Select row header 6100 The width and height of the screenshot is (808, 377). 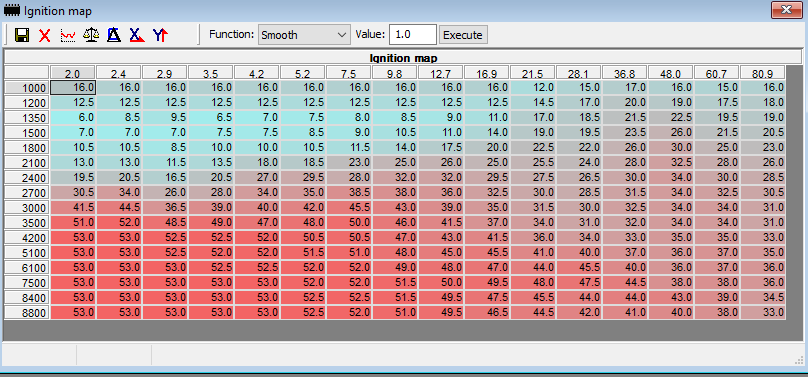coord(27,268)
